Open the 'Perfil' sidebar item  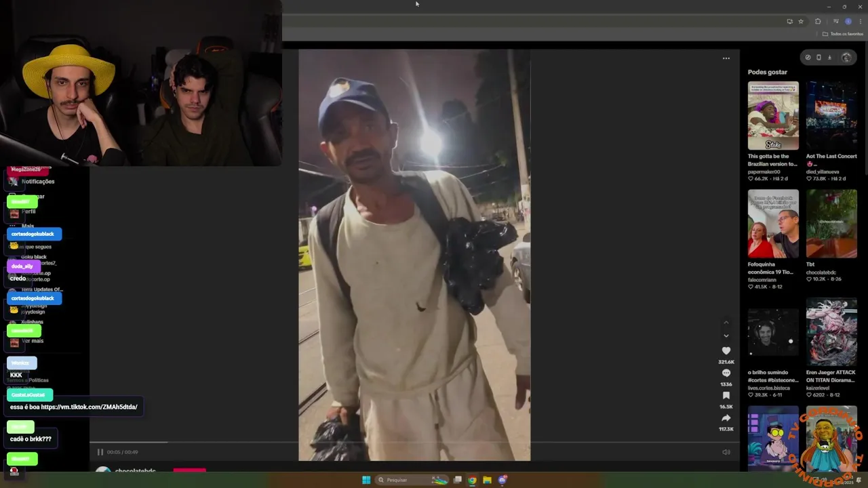28,211
